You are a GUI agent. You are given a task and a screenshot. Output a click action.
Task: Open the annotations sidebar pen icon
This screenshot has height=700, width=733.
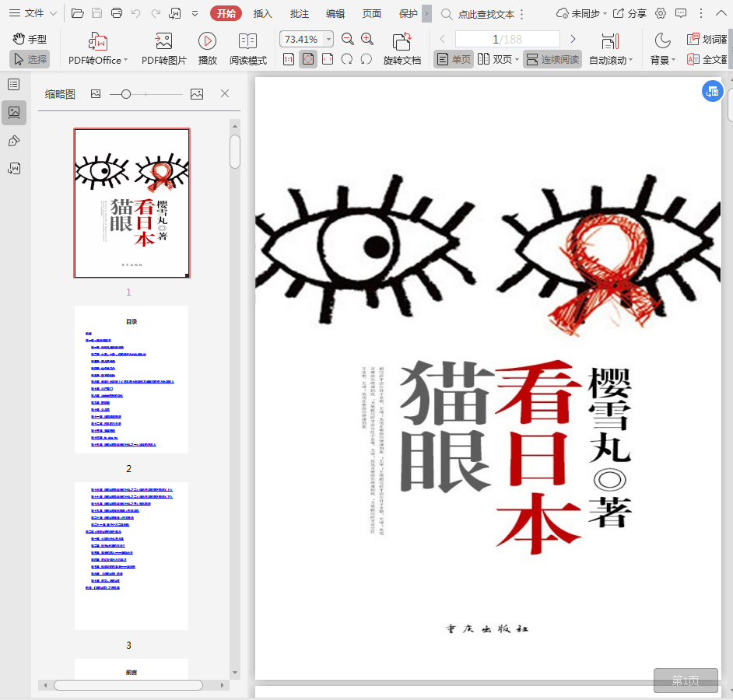click(x=14, y=141)
